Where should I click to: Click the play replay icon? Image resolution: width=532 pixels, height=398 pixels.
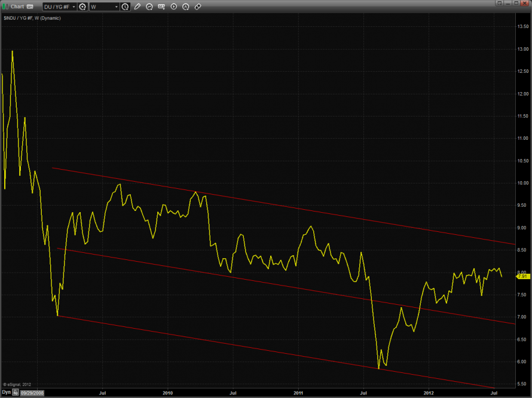click(x=173, y=7)
